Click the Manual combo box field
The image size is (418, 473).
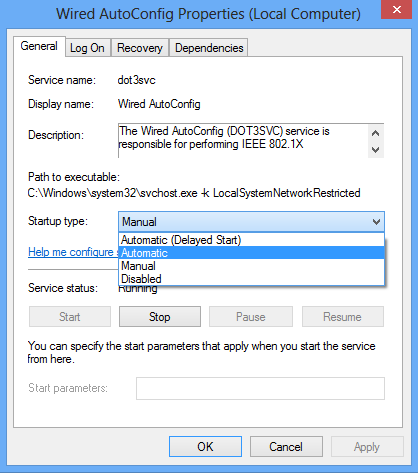(251, 222)
